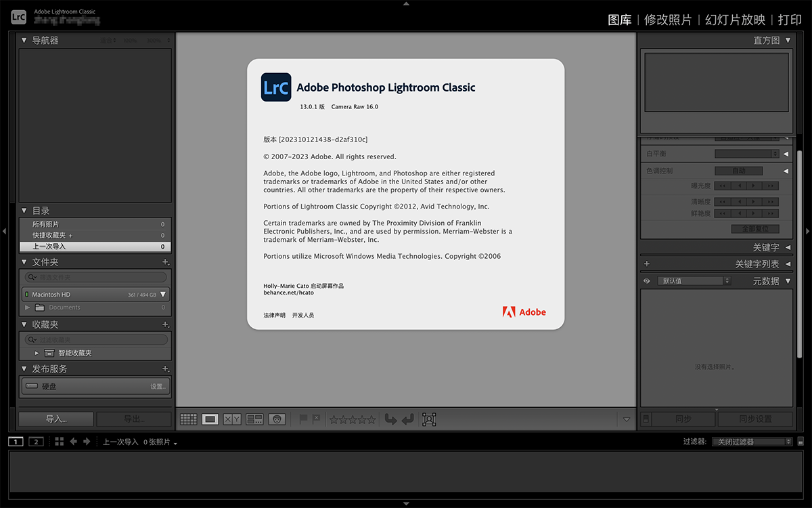This screenshot has height=508, width=812.
Task: Open the 白平衡 dropdown
Action: [x=747, y=154]
